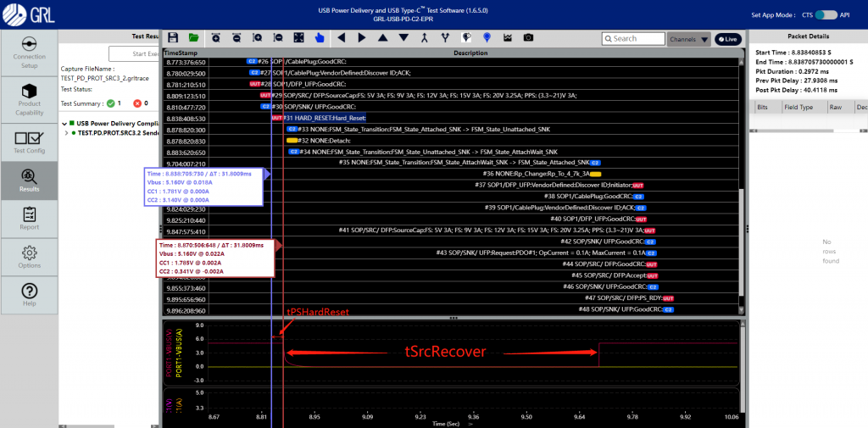The height and width of the screenshot is (428, 868).
Task: Collapse the USB Power Delivery Compliance tree node
Action: click(x=65, y=124)
